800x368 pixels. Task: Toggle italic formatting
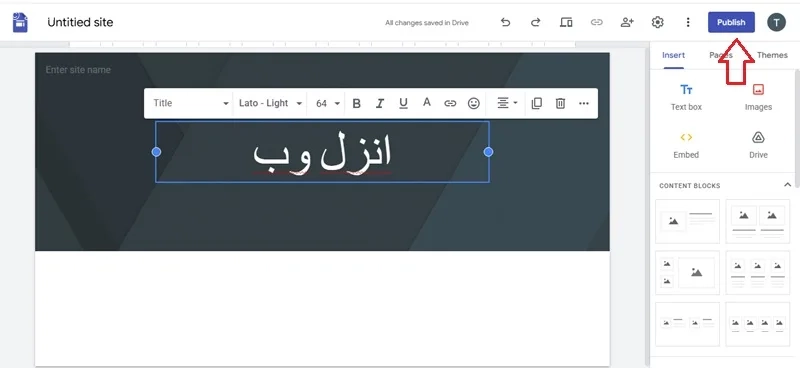[x=380, y=104]
